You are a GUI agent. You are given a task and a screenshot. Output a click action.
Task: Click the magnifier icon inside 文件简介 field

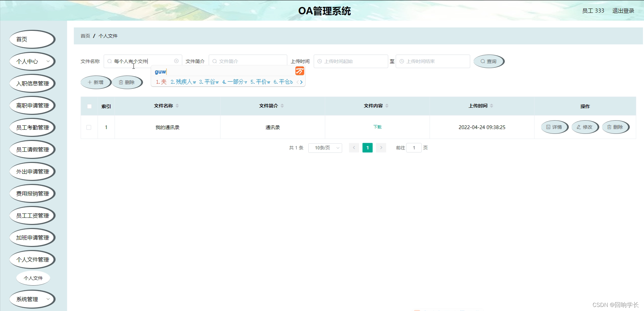point(215,61)
